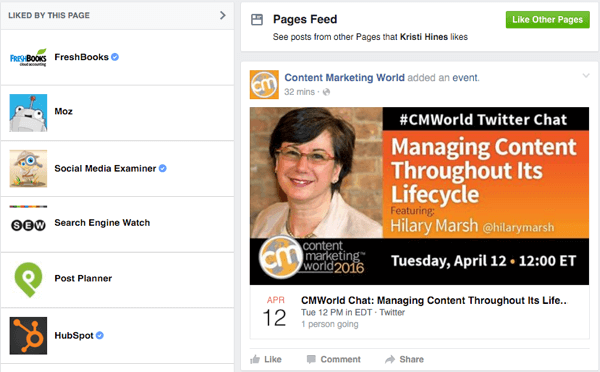
Task: Click the Content Marketing World profile icon
Action: pyautogui.click(x=264, y=85)
